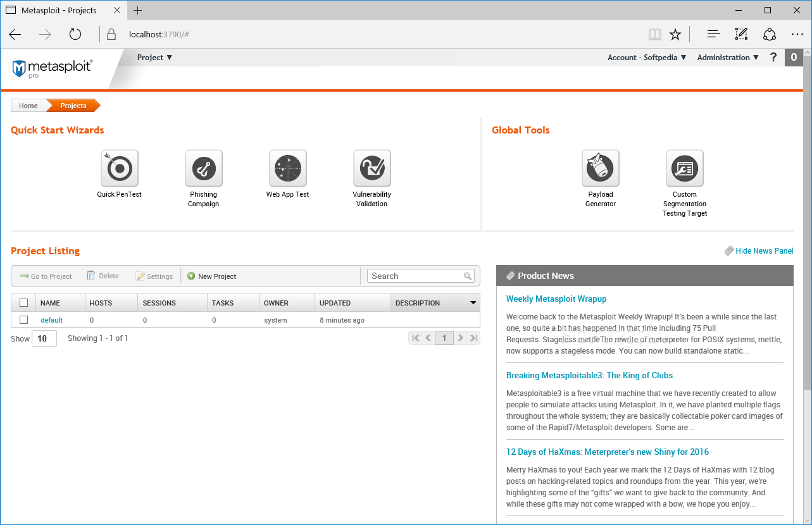Click the browser address bar URL
This screenshot has width=812, height=525.
tap(159, 34)
